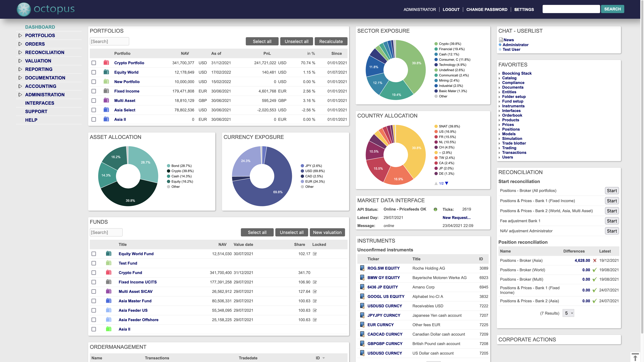Open the SETTINGS menu item

524,10
